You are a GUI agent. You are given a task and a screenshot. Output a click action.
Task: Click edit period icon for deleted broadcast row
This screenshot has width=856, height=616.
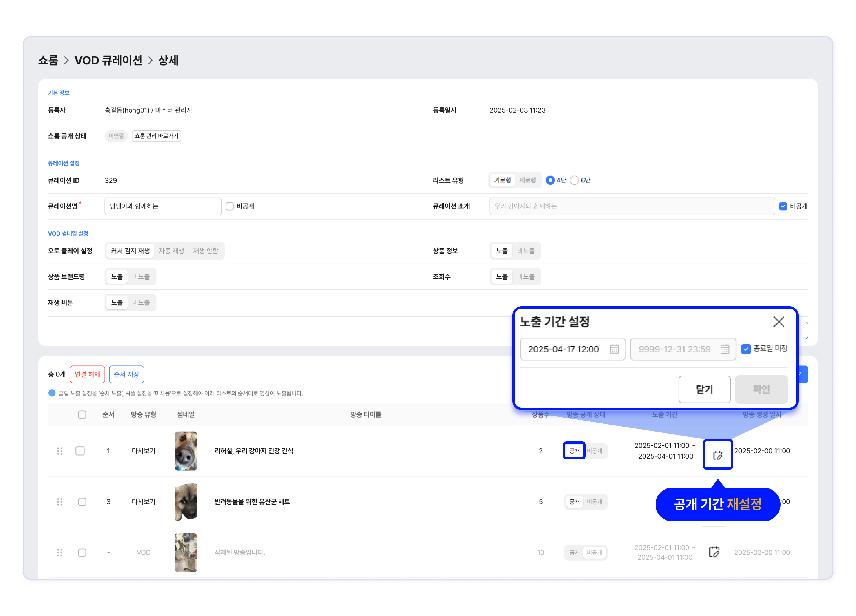pyautogui.click(x=714, y=552)
